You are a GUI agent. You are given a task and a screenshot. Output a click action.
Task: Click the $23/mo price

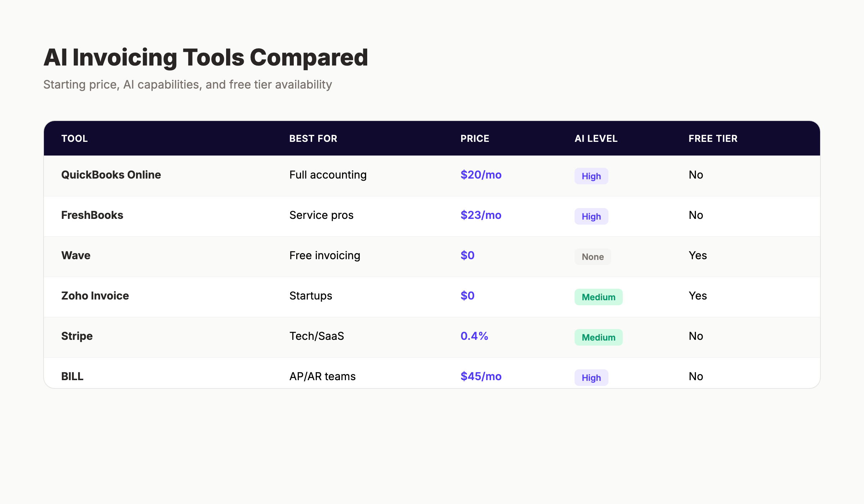click(481, 215)
